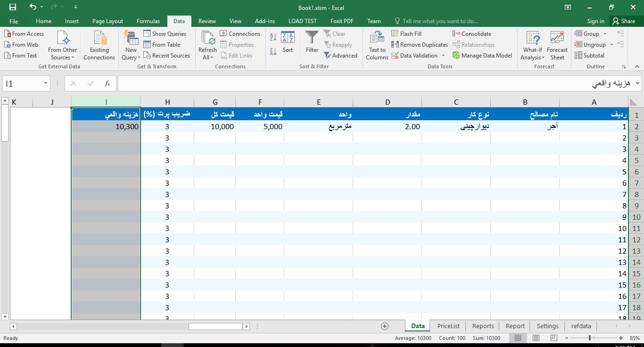The image size is (644, 347).
Task: Toggle the Filter funnel button
Action: [312, 42]
